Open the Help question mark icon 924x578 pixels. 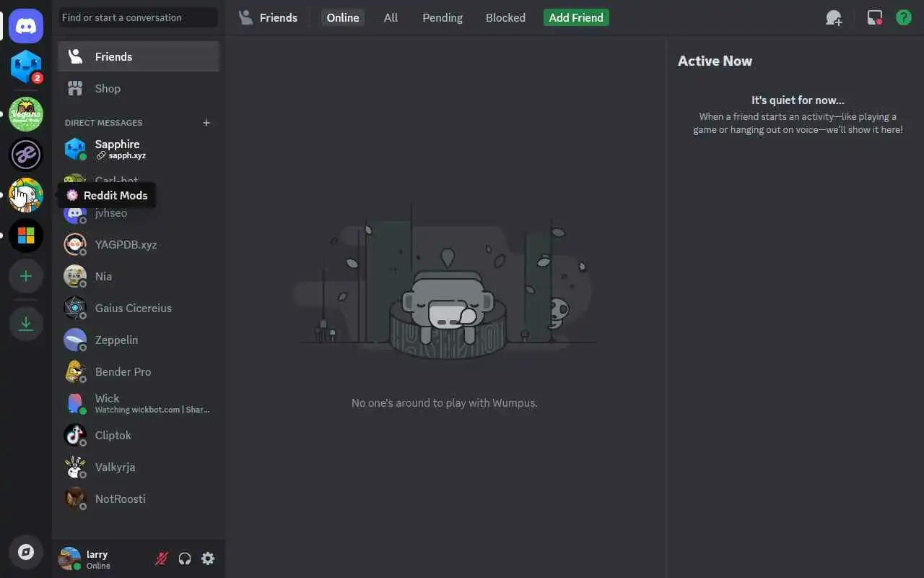pyautogui.click(x=904, y=17)
